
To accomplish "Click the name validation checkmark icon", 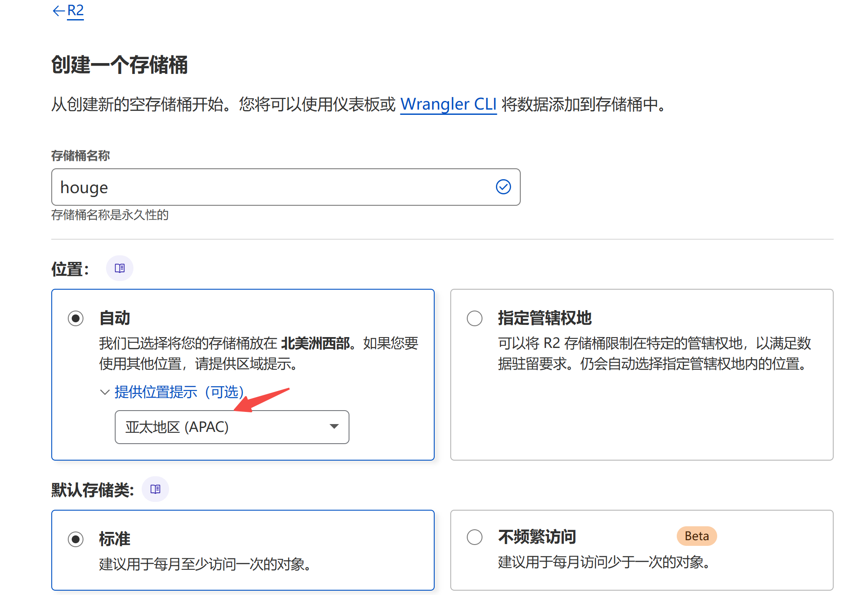I will click(503, 187).
